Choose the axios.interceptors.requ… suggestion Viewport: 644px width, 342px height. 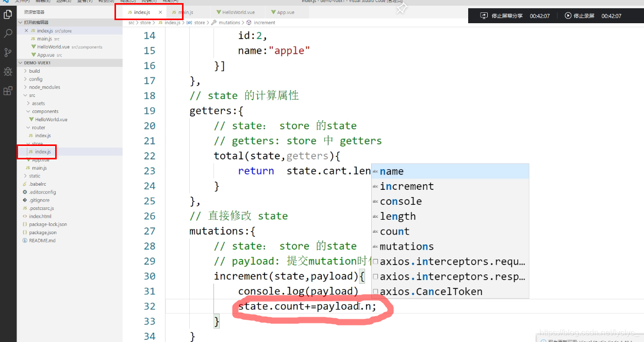point(450,262)
